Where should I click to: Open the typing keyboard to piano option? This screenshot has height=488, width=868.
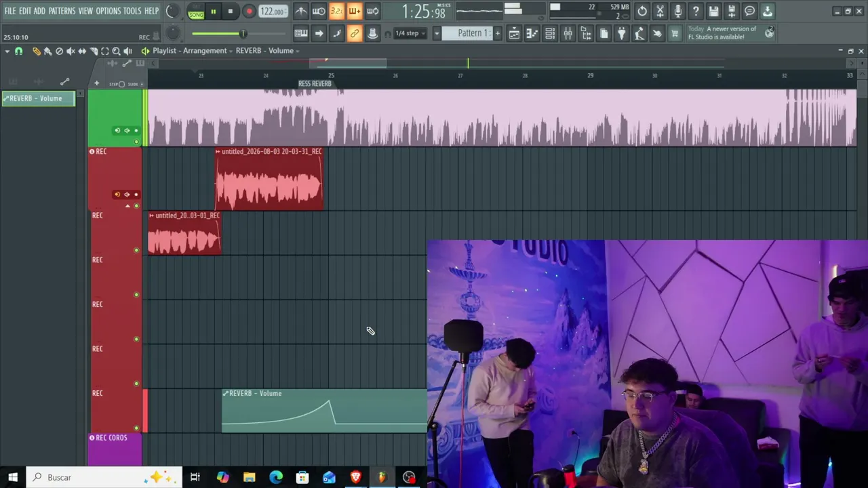coord(301,33)
